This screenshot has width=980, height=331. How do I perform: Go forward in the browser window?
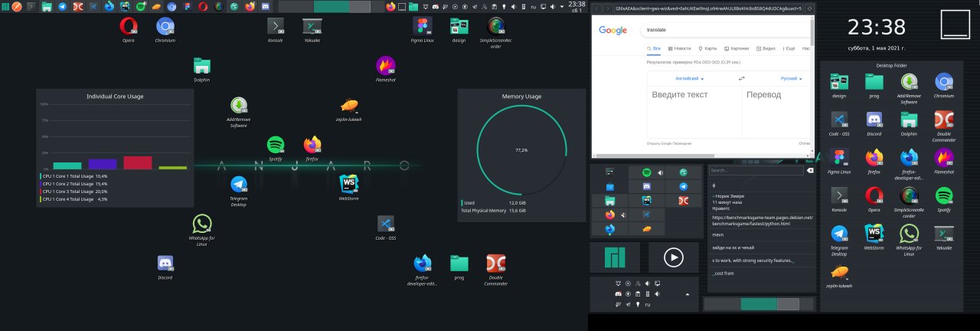pyautogui.click(x=607, y=7)
